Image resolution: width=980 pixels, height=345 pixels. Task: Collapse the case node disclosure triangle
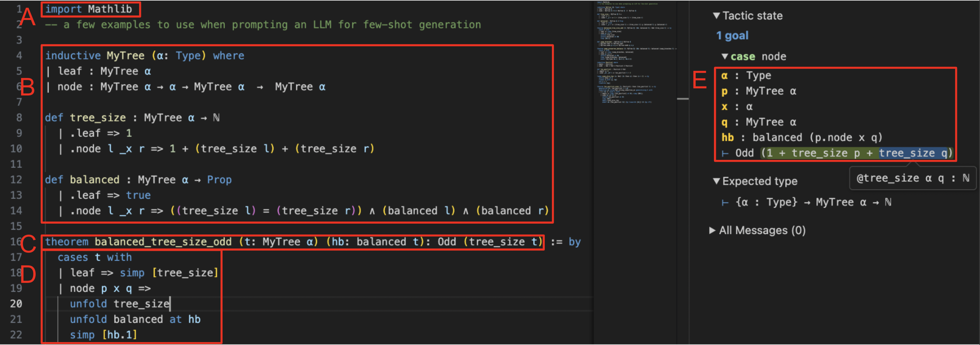tap(725, 56)
